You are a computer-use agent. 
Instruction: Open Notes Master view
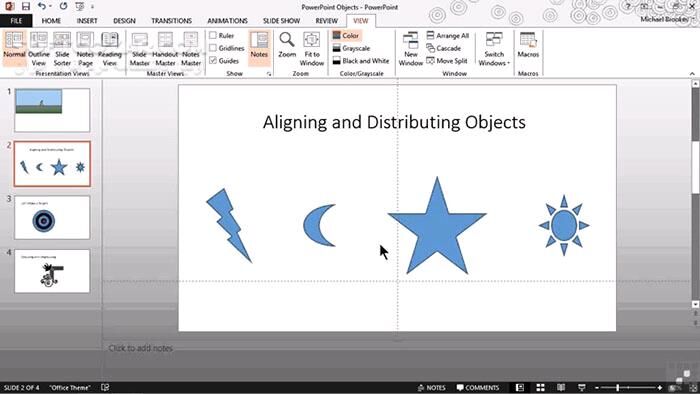coord(191,48)
